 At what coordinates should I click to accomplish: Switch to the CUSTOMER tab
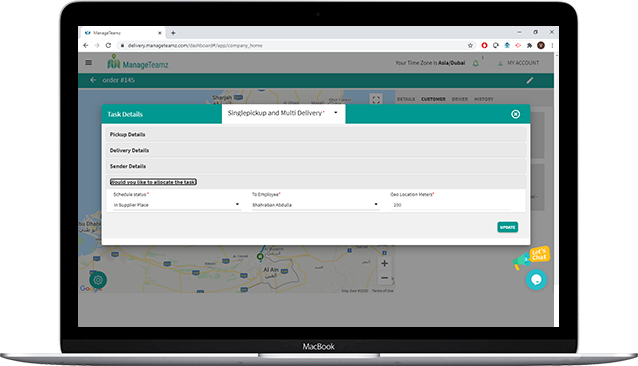[433, 99]
